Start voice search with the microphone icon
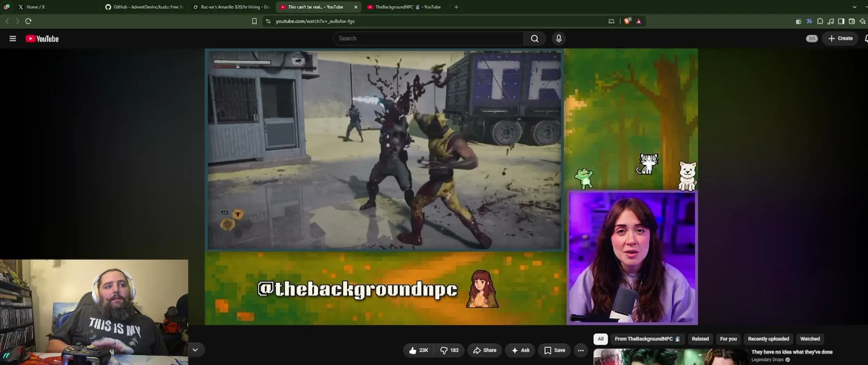868x365 pixels. coord(559,39)
